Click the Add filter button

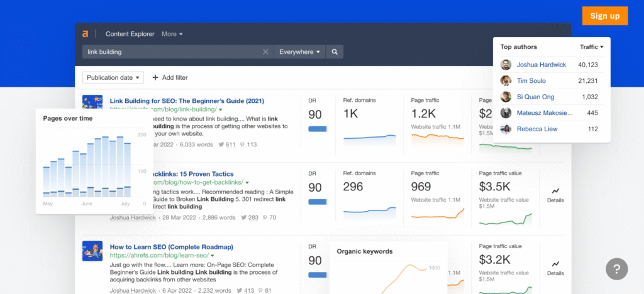[x=170, y=77]
